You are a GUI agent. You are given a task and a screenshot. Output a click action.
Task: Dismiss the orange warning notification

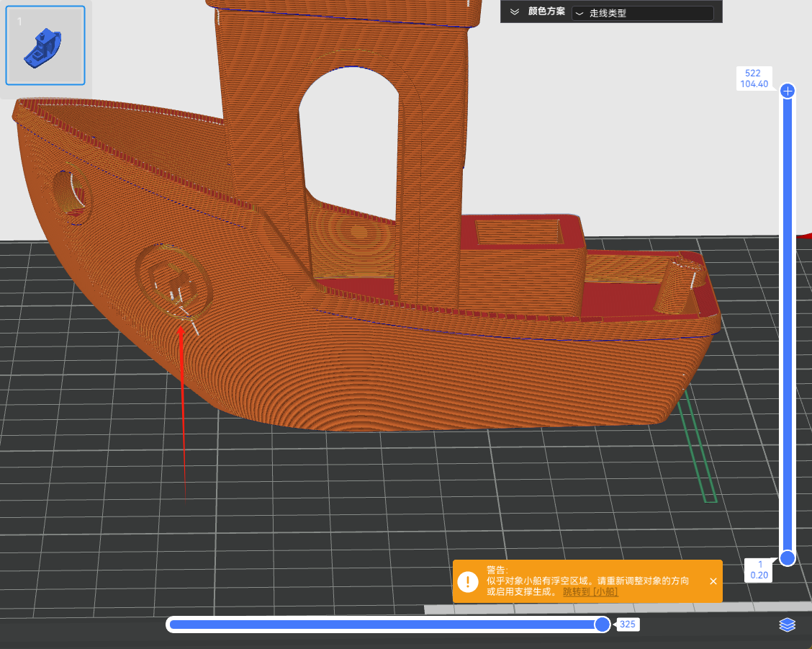[713, 581]
